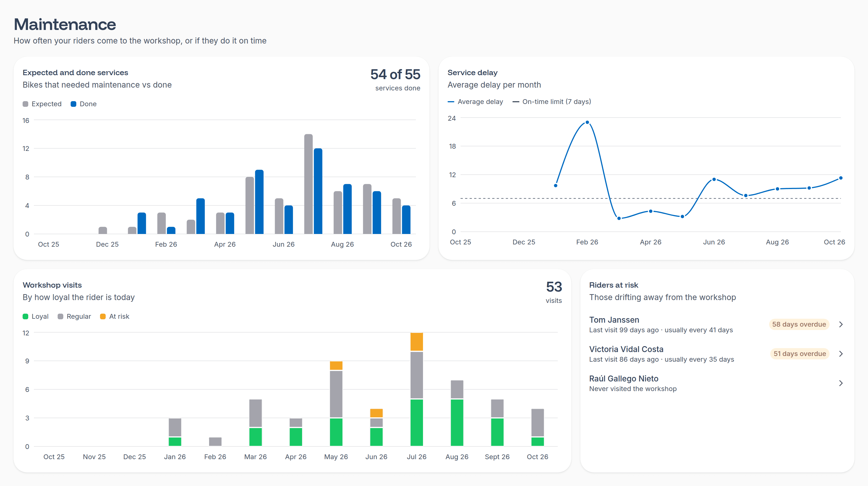Click the Sept 26 axis label

click(x=497, y=457)
